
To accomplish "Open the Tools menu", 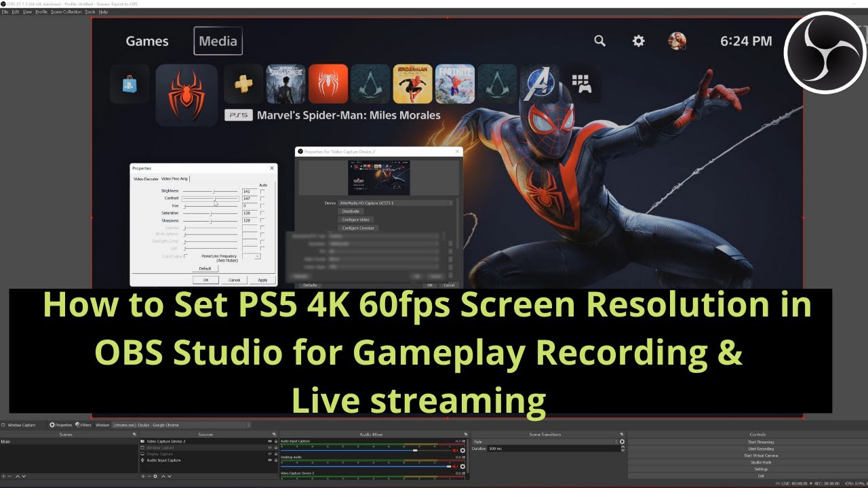I will pos(90,12).
